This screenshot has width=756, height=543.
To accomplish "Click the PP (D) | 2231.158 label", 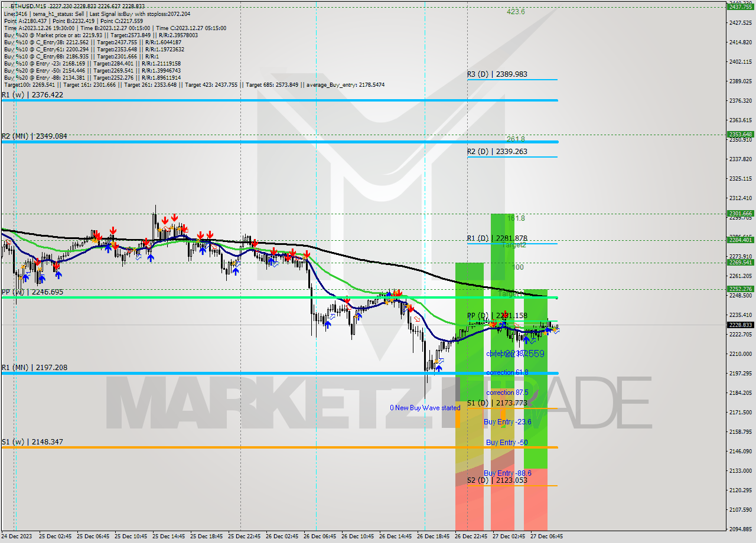I will click(497, 316).
